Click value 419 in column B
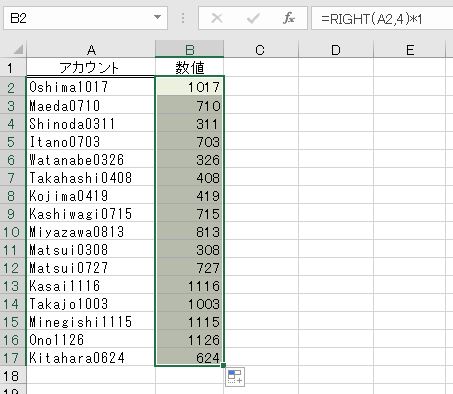This screenshot has height=394, width=453. tap(190, 195)
